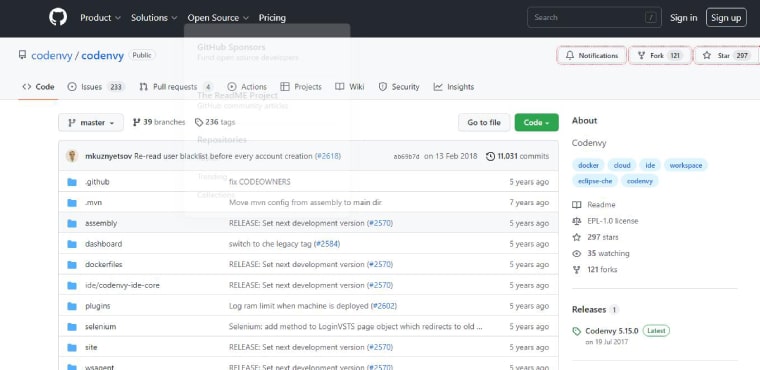Open the master branch dropdown
This screenshot has width=760, height=370.
91,123
